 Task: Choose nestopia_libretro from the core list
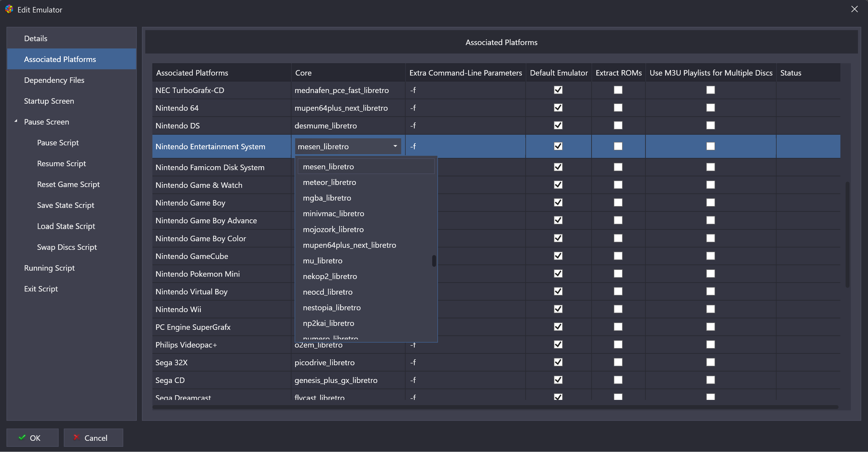pyautogui.click(x=366, y=308)
